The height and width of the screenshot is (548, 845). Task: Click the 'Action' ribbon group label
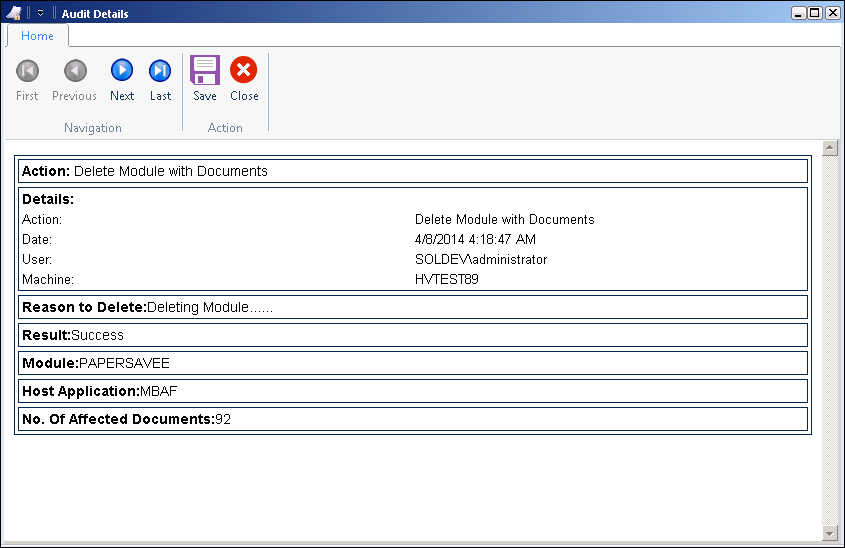coord(225,128)
